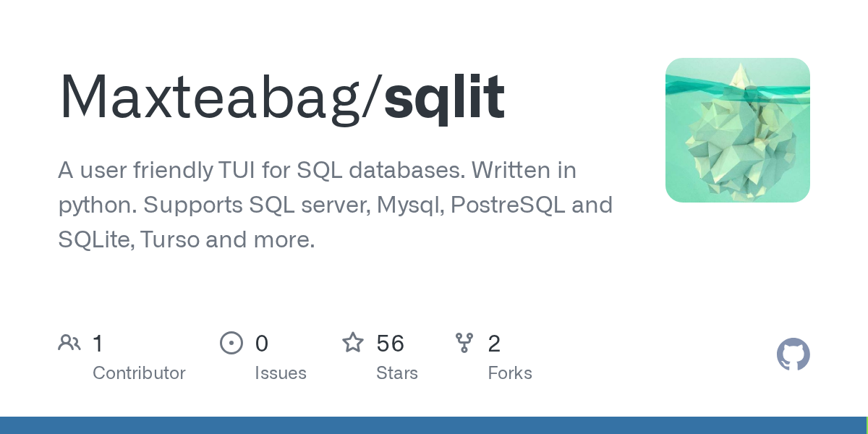This screenshot has height=434, width=868.
Task: Click the contributor count 1
Action: tap(98, 344)
